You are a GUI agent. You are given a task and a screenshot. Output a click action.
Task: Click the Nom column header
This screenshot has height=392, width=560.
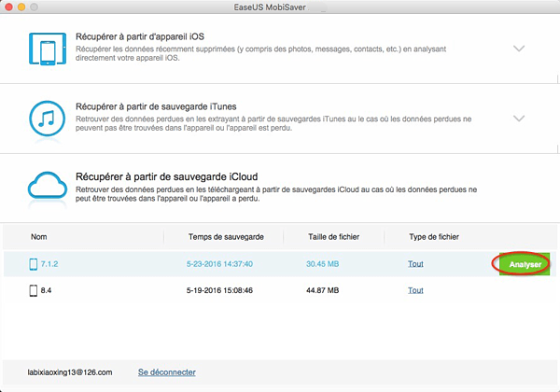coord(38,237)
